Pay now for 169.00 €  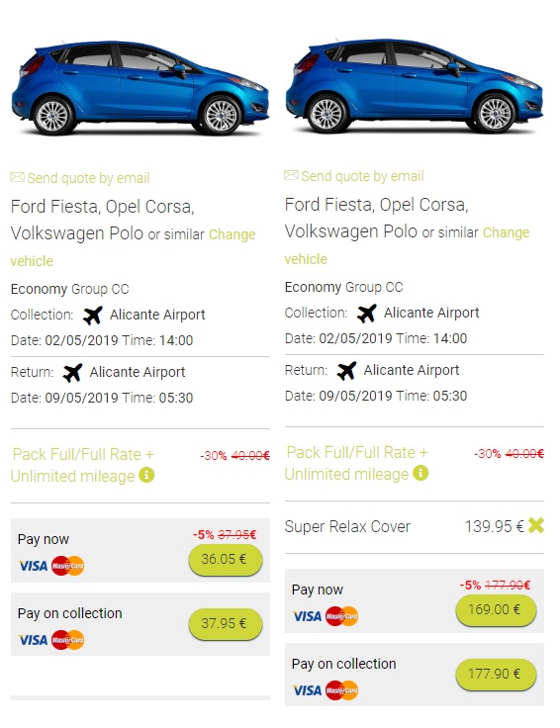pos(496,609)
